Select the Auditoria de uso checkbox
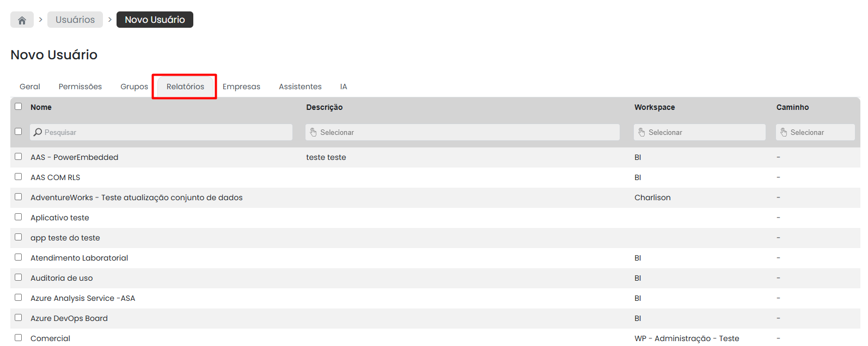 coord(18,277)
